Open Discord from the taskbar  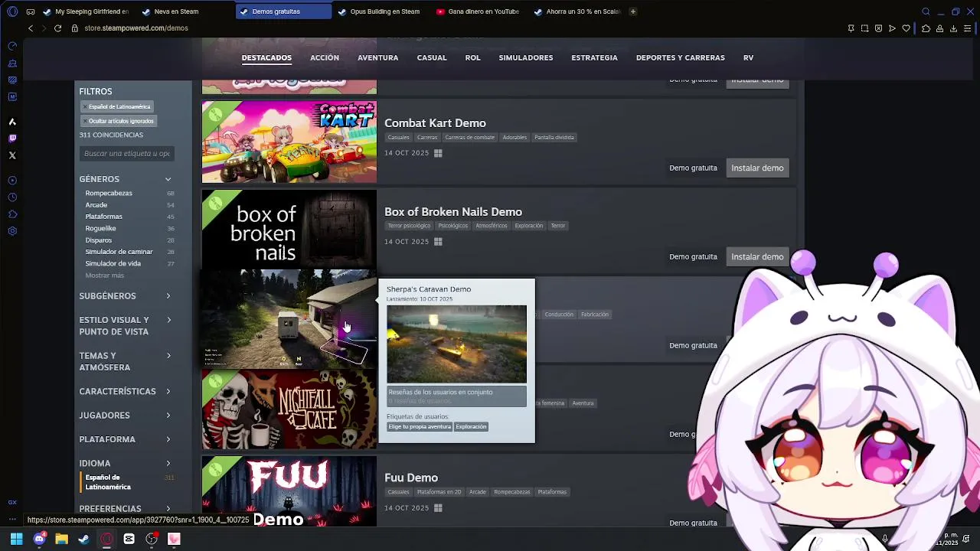[39, 539]
